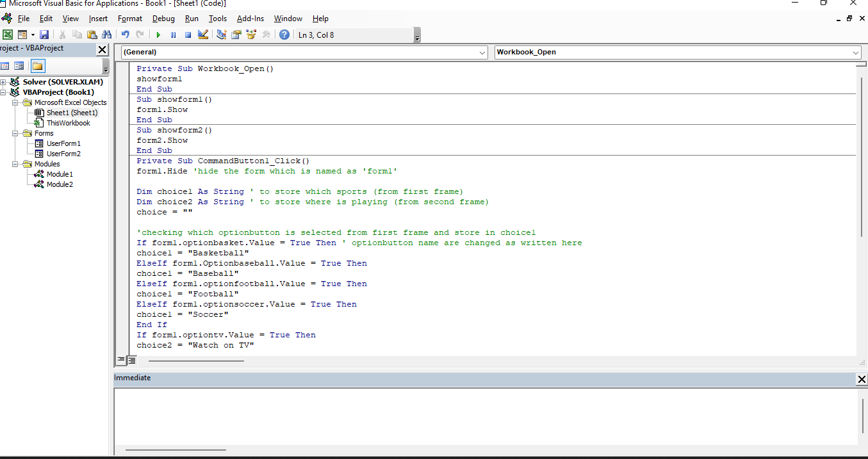Select the View Code icon in Project Explorer
The width and height of the screenshot is (868, 459).
(x=6, y=65)
